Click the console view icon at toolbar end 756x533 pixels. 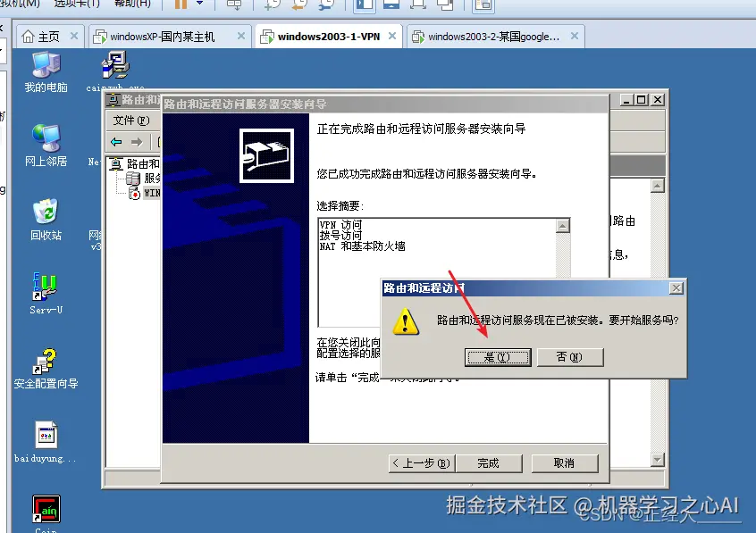click(483, 4)
